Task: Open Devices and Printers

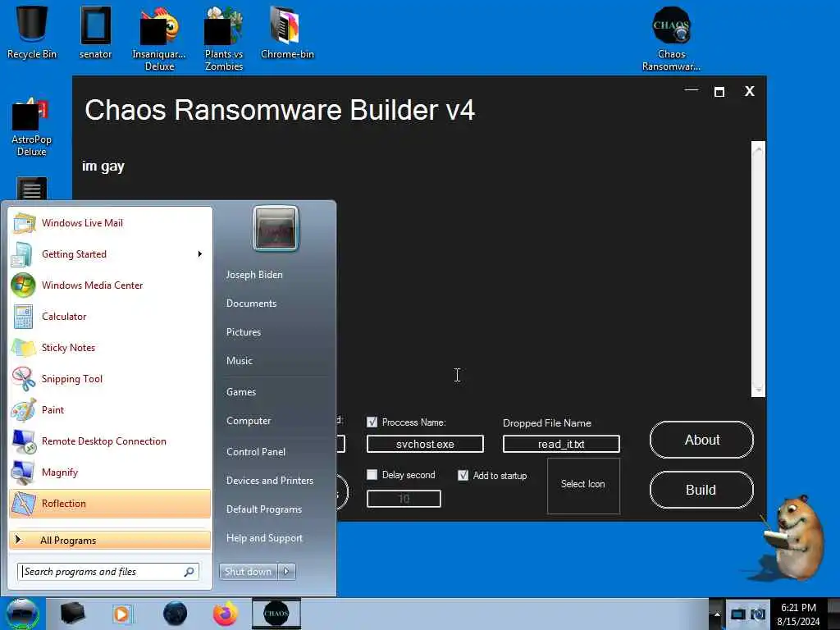Action: [x=269, y=481]
